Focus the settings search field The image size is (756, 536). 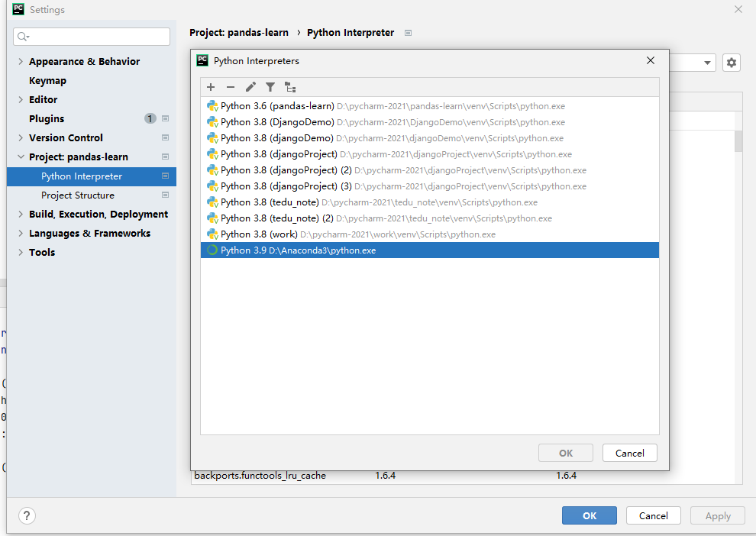[x=92, y=37]
